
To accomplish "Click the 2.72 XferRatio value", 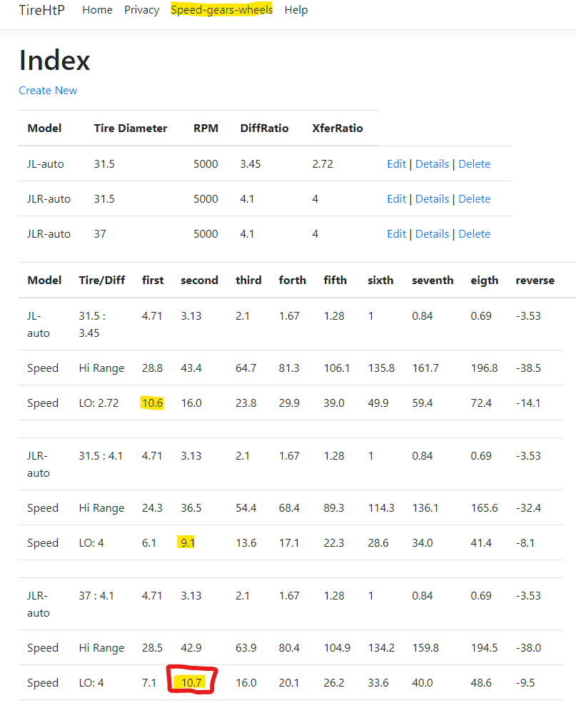I will [x=323, y=164].
